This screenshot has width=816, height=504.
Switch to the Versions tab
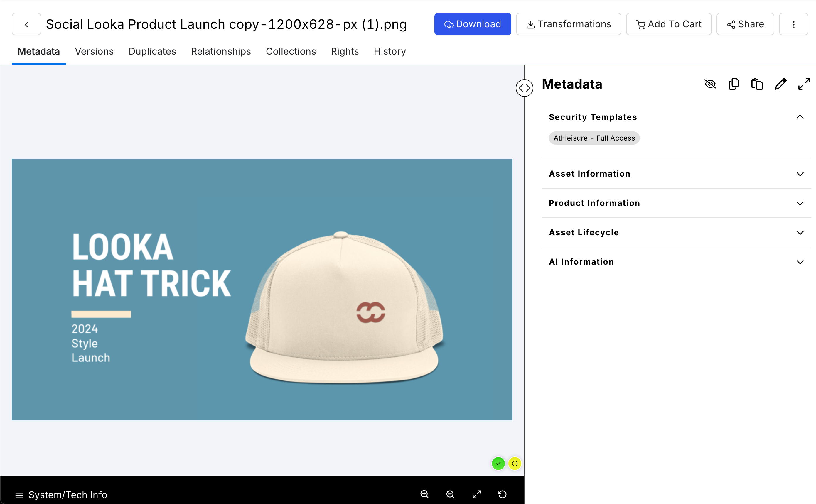tap(94, 51)
